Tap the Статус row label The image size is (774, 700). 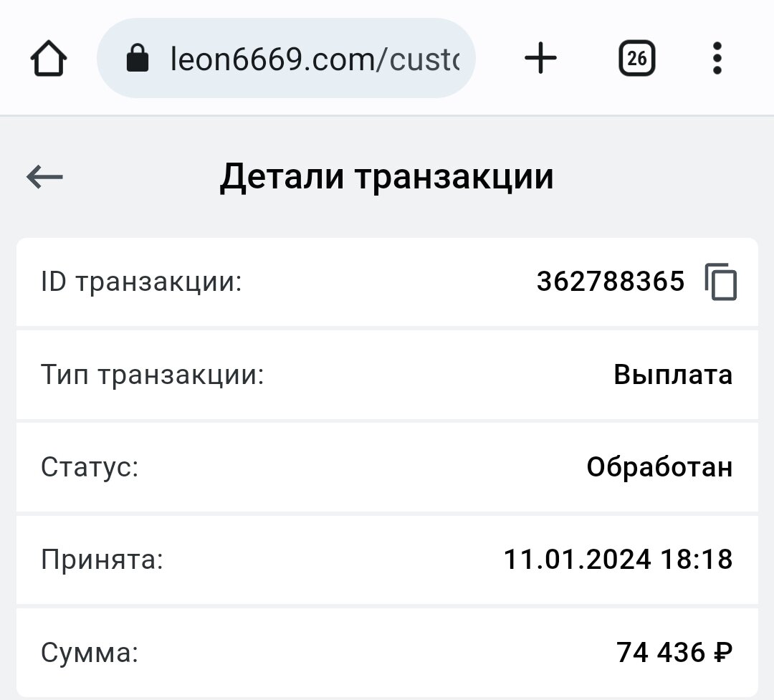[90, 467]
